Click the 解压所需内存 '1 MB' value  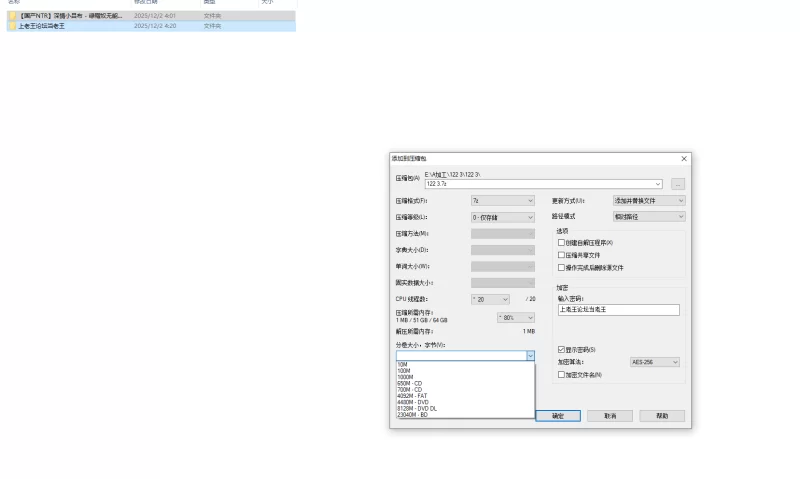[529, 332]
